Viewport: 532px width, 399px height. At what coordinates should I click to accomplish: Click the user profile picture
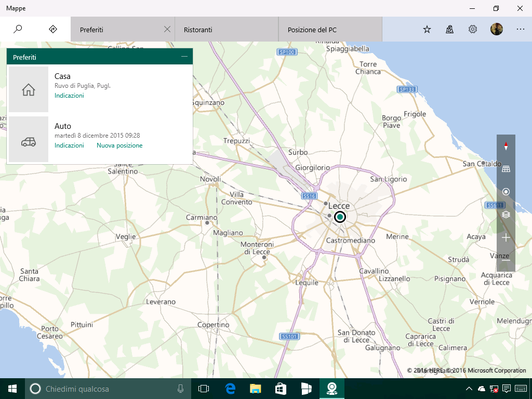click(x=496, y=29)
